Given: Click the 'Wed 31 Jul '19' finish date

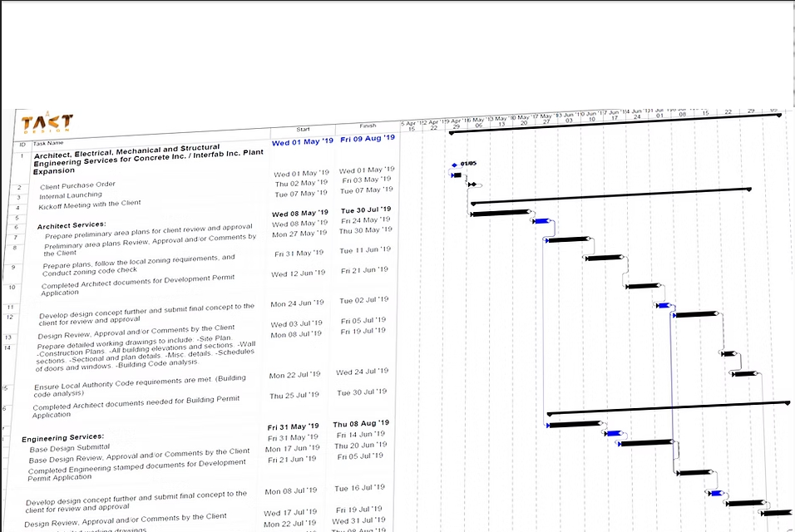Looking at the screenshot, I should 358,520.
